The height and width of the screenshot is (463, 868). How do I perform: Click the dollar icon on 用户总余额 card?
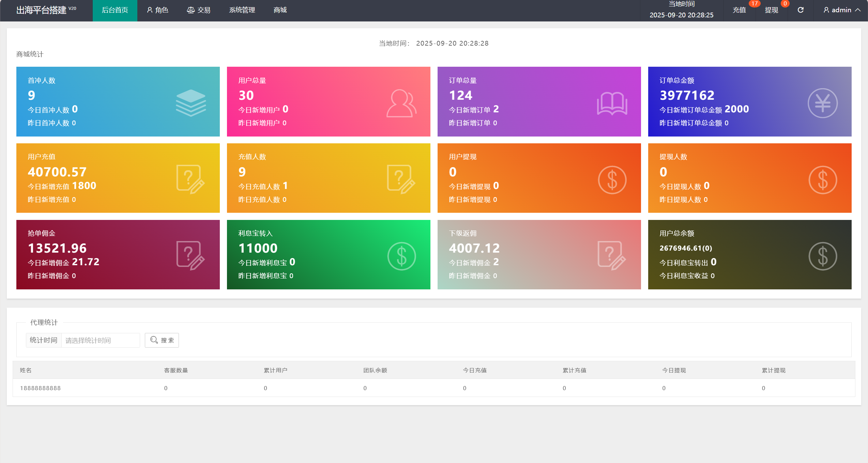click(x=822, y=256)
